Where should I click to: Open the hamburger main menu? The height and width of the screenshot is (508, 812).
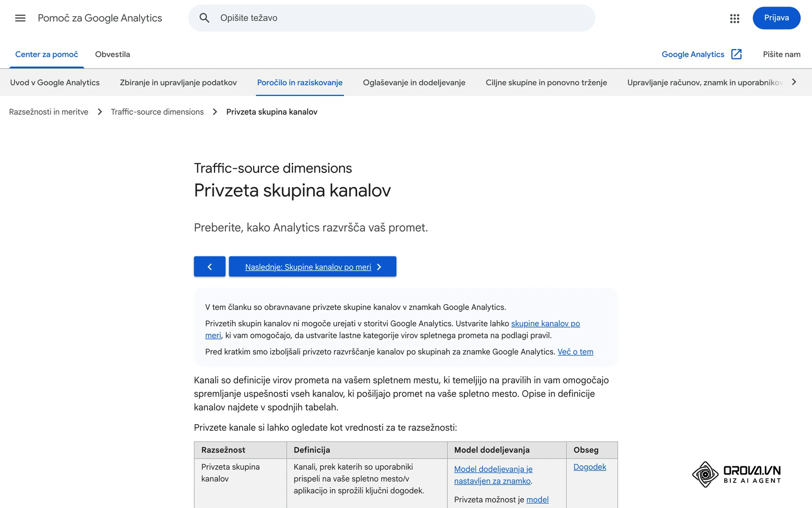click(x=20, y=18)
